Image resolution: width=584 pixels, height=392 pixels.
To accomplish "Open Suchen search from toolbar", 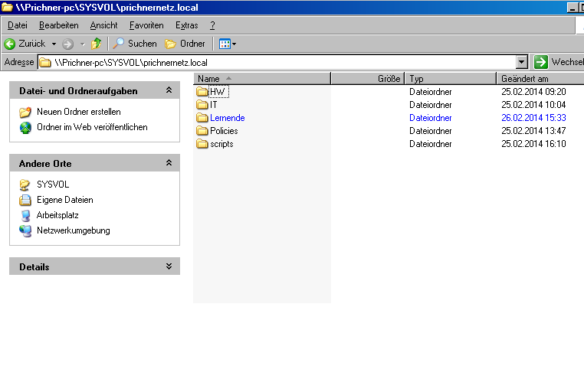I will pos(135,44).
